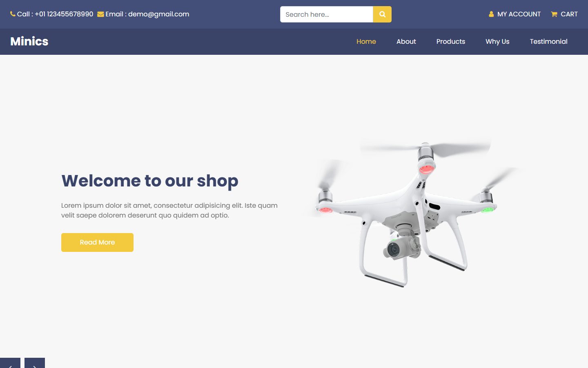This screenshot has height=368, width=588.
Task: Advance to the next slide with the right arrow
Action: (35, 363)
